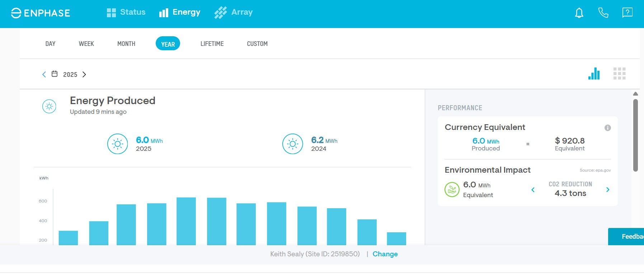The width and height of the screenshot is (644, 275).
Task: Click the 6.2 MWh 2024 value
Action: (x=324, y=140)
